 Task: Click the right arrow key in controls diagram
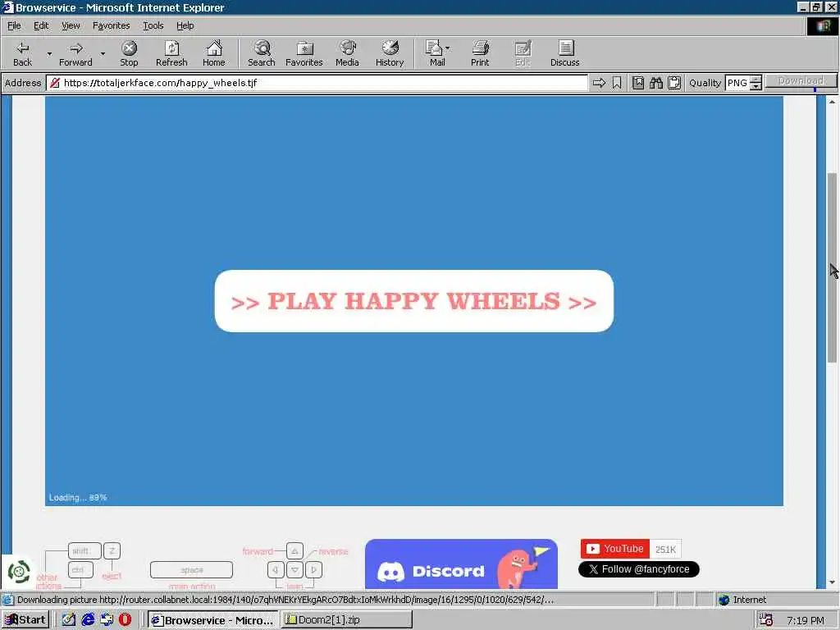(314, 569)
